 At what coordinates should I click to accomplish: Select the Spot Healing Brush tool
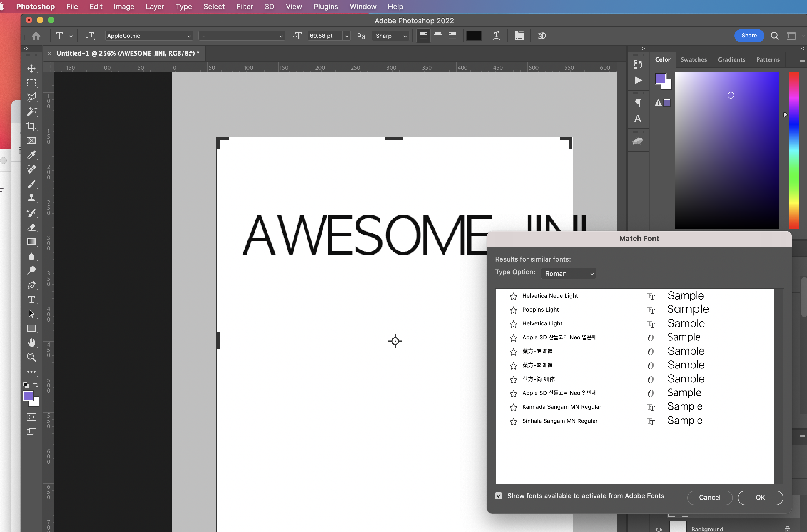click(x=32, y=169)
